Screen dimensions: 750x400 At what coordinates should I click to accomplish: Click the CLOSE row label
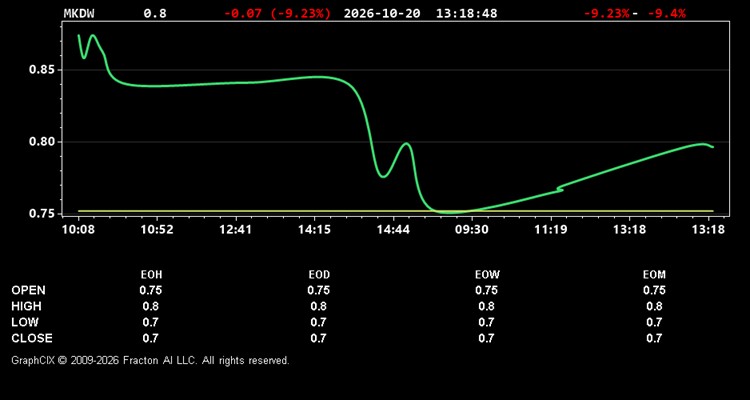pyautogui.click(x=32, y=338)
